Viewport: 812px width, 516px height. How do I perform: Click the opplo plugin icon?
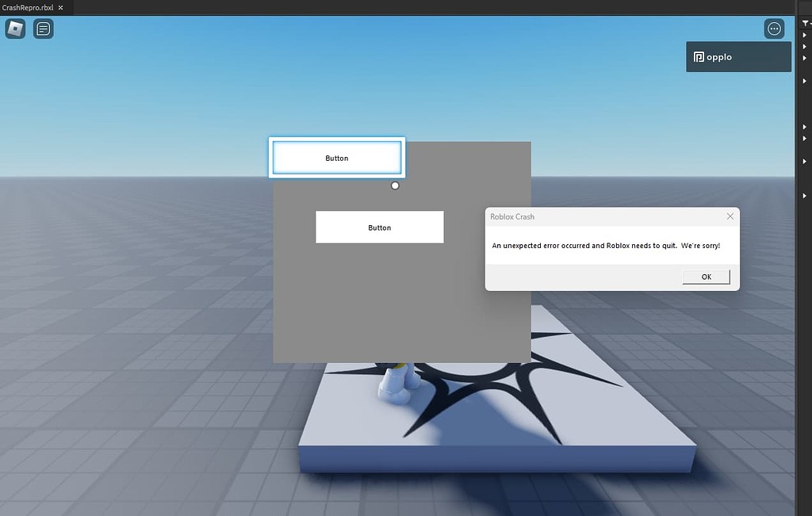click(x=699, y=56)
